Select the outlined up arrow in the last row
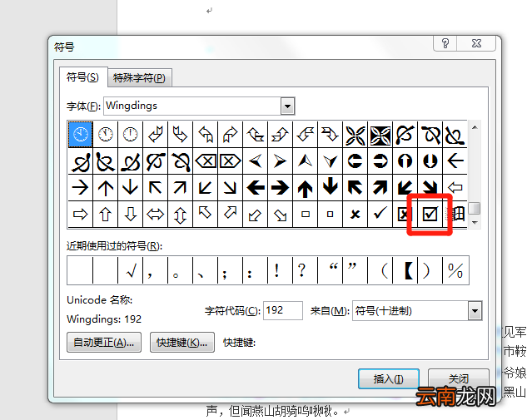 pyautogui.click(x=106, y=214)
